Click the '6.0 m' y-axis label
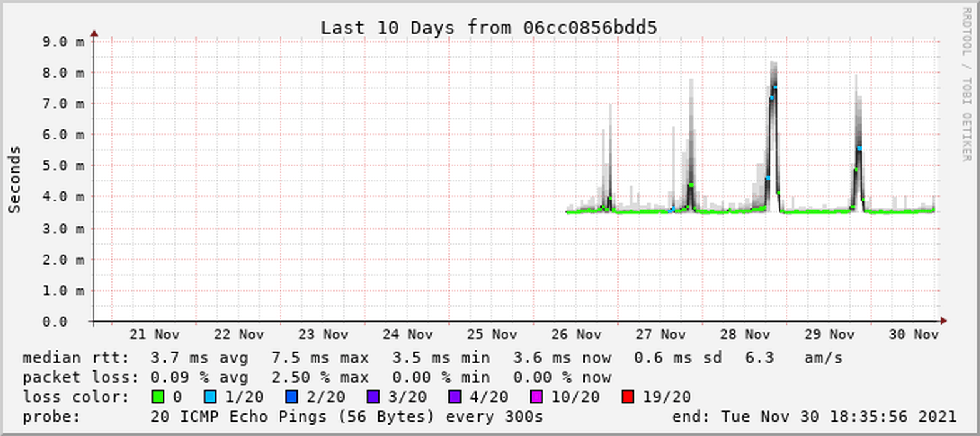 [x=63, y=135]
